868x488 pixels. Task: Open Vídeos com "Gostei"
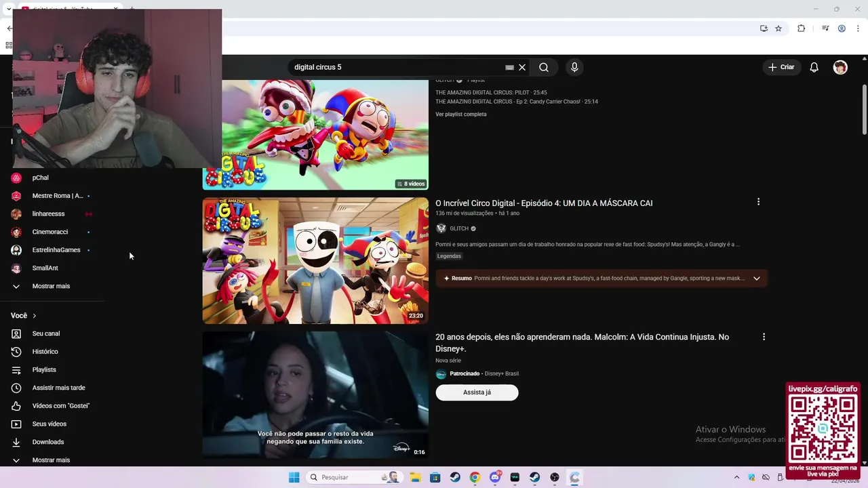[x=60, y=406]
